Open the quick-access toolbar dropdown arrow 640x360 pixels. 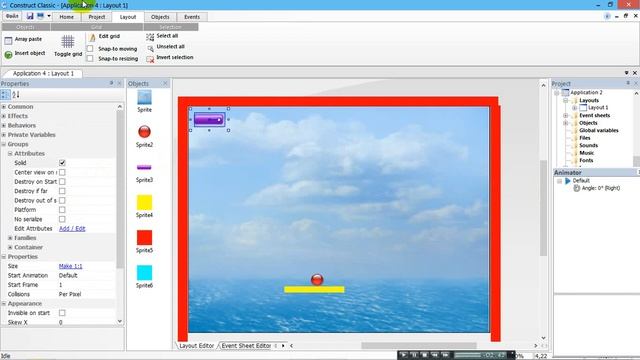tap(49, 16)
